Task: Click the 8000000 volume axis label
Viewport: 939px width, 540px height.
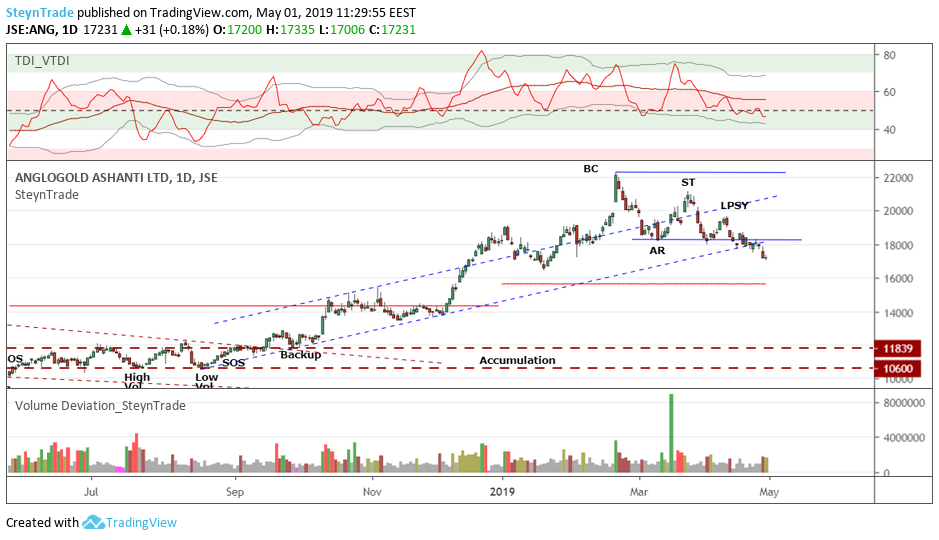Action: pyautogui.click(x=904, y=404)
